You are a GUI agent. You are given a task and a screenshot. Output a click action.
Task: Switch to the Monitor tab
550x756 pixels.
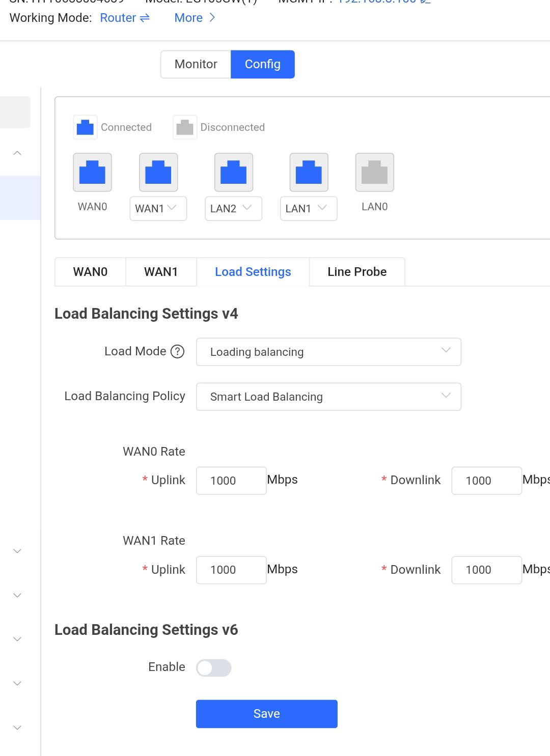tap(196, 64)
